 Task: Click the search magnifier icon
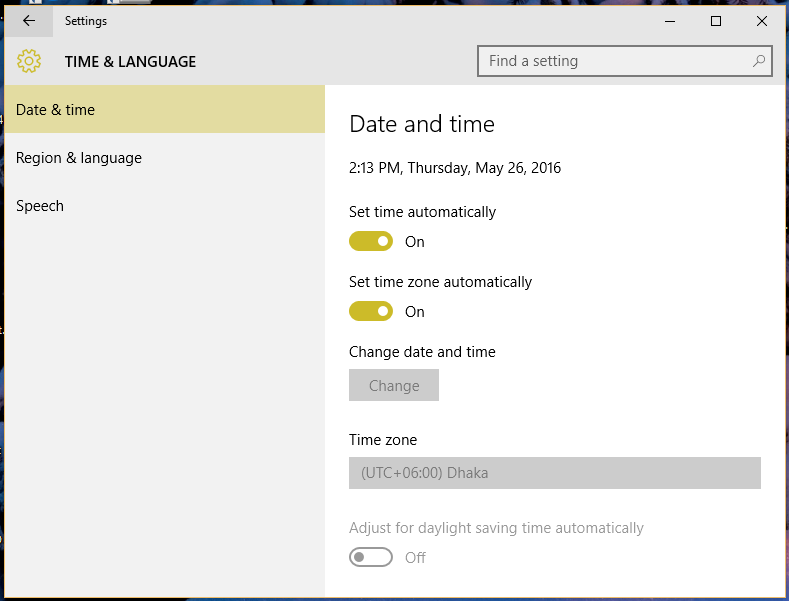pyautogui.click(x=758, y=61)
